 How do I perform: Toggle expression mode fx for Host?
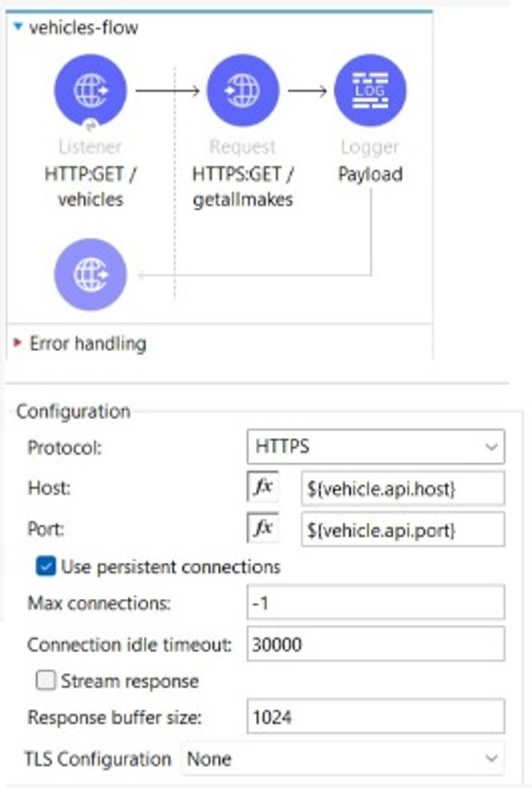pos(263,487)
